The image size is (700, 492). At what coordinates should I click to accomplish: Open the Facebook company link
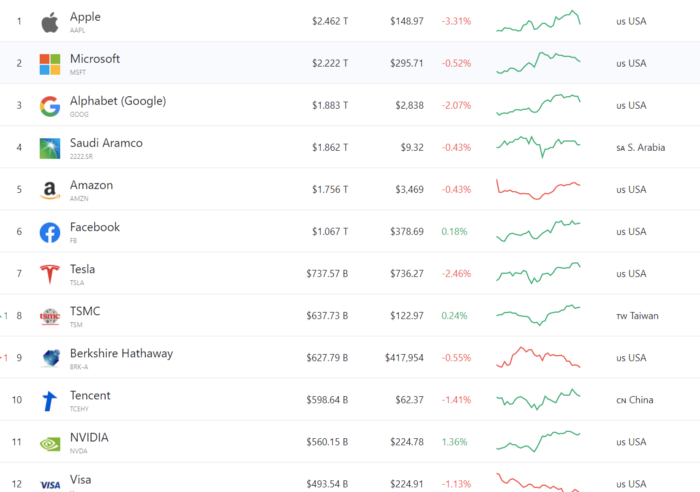tap(95, 227)
